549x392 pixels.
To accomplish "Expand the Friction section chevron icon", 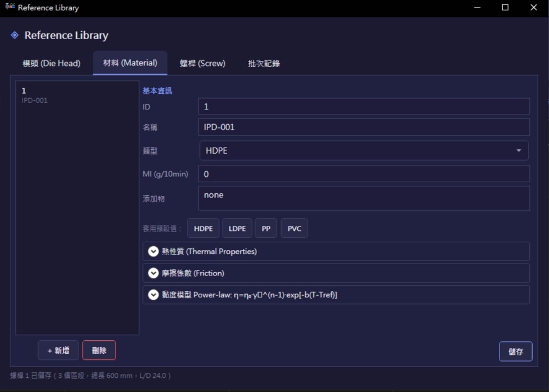I will (153, 273).
